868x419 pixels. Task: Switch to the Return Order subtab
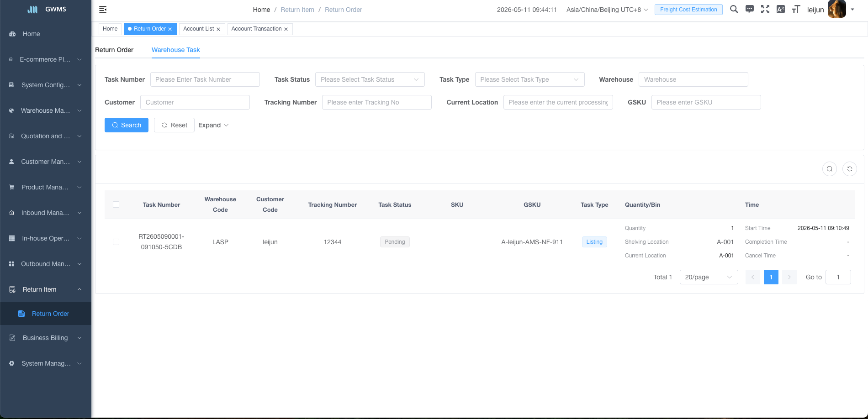(114, 50)
